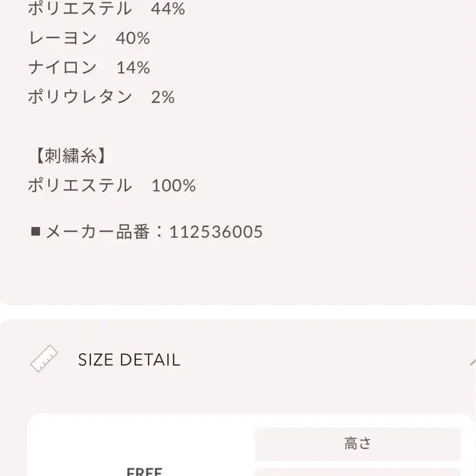Click the ポリウレタン material name
This screenshot has height=476, width=476.
pos(80,97)
